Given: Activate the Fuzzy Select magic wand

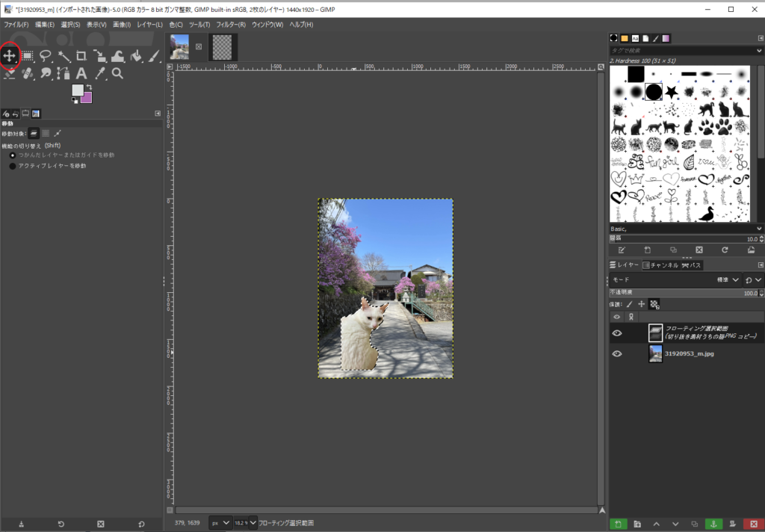Looking at the screenshot, I should click(64, 55).
